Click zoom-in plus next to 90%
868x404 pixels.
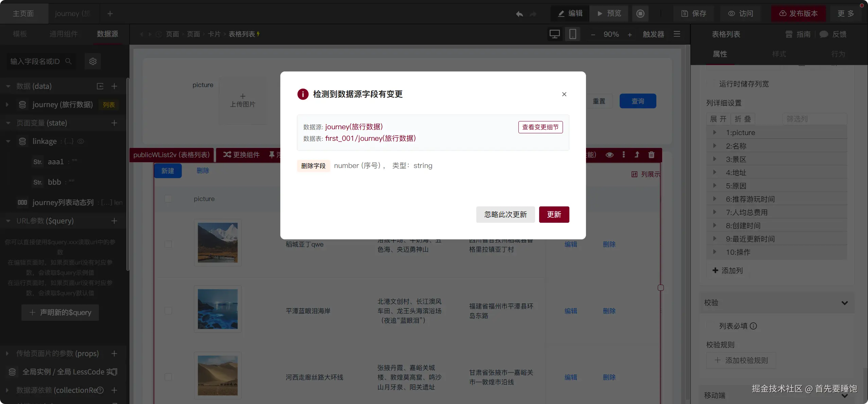coord(630,34)
